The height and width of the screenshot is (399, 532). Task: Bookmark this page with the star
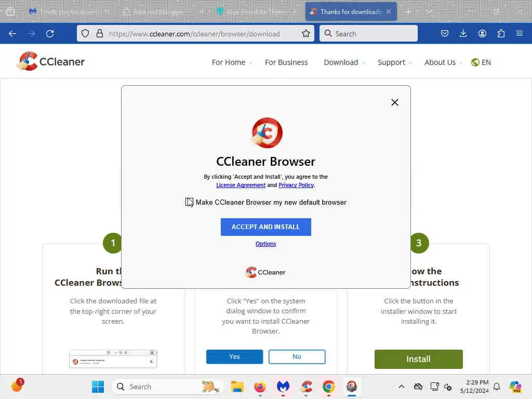click(306, 33)
